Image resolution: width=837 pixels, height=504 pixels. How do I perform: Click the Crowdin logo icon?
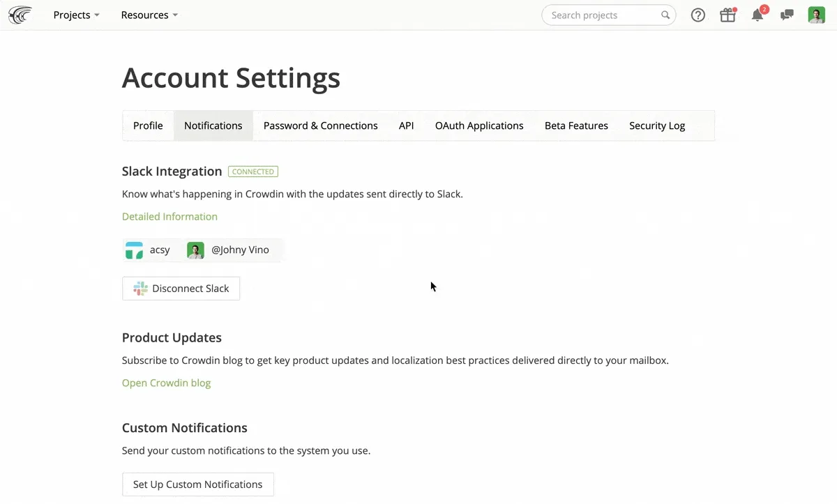tap(20, 15)
